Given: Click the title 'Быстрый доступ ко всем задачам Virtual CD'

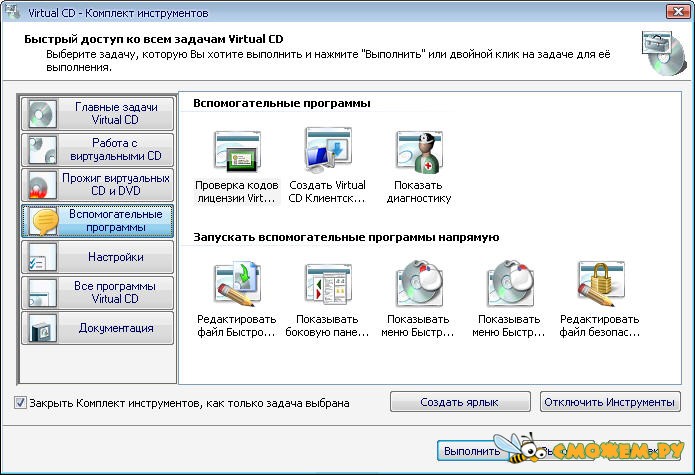Looking at the screenshot, I should pyautogui.click(x=153, y=39).
